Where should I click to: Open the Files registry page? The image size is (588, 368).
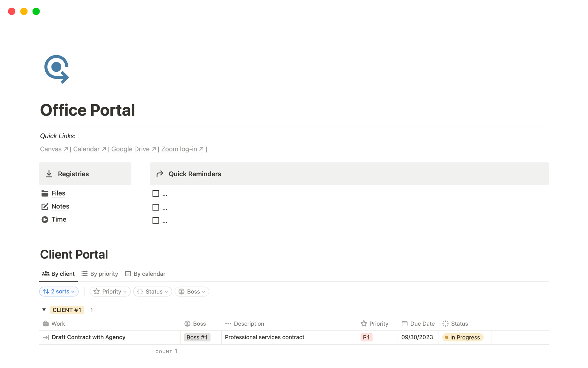(58, 193)
